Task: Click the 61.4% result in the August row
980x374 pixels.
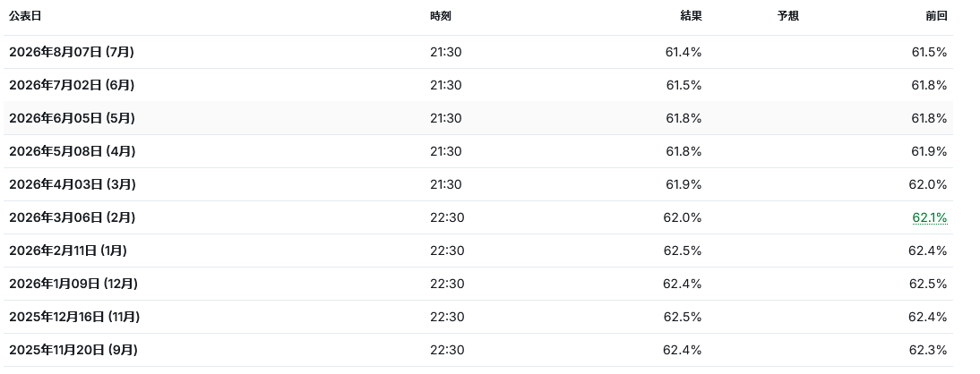Action: [683, 53]
